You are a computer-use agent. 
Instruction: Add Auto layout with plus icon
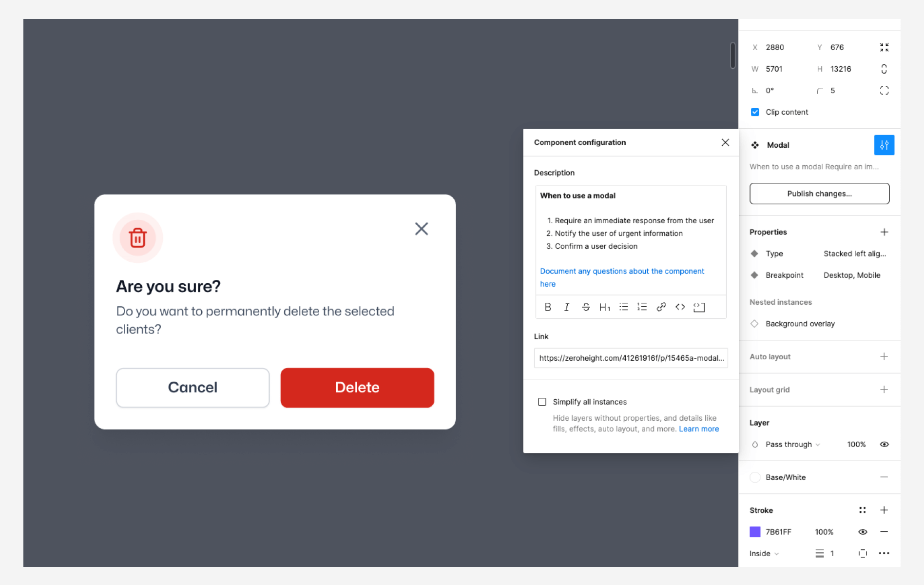click(x=884, y=357)
